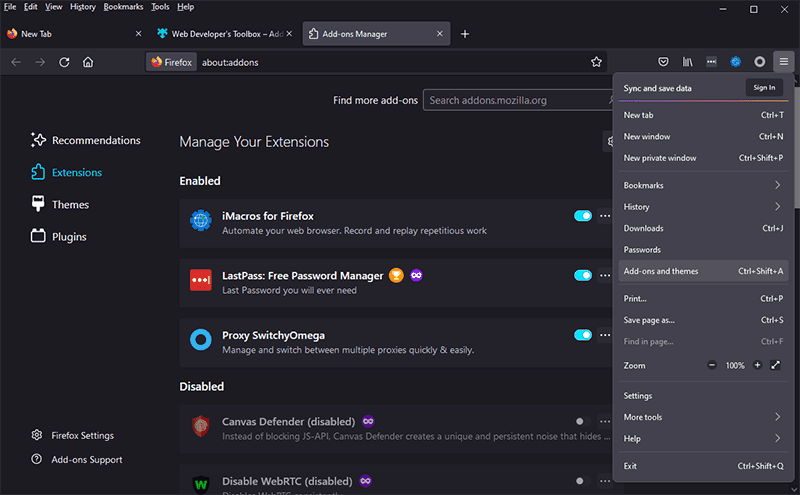
Task: Click the iMacros toolbar icon
Action: click(735, 62)
